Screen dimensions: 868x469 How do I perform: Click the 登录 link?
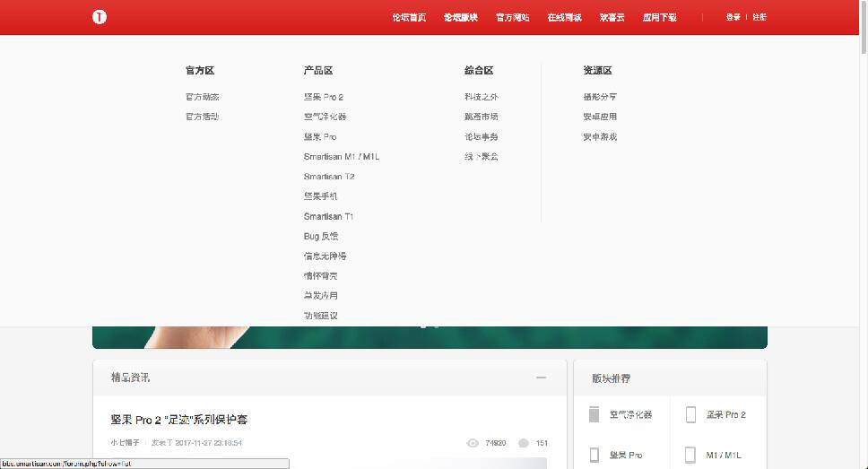733,17
